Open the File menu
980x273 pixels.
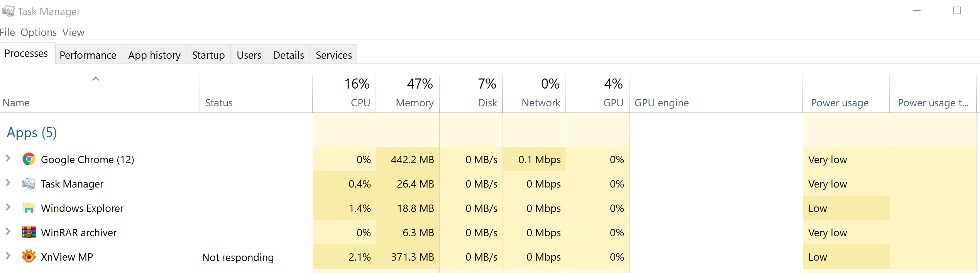[7, 32]
